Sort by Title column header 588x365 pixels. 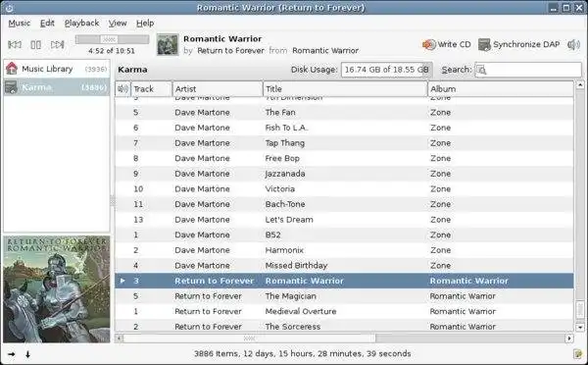345,89
